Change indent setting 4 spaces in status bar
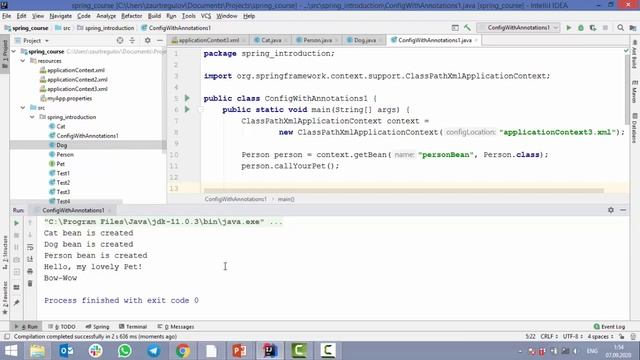Screen dimensions: 640x360 [600, 337]
